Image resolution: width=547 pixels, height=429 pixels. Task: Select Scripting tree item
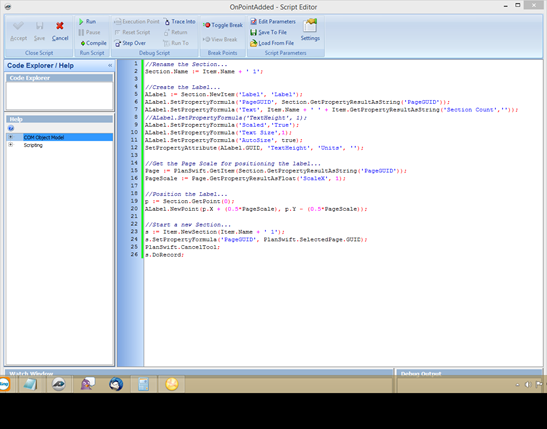click(33, 145)
